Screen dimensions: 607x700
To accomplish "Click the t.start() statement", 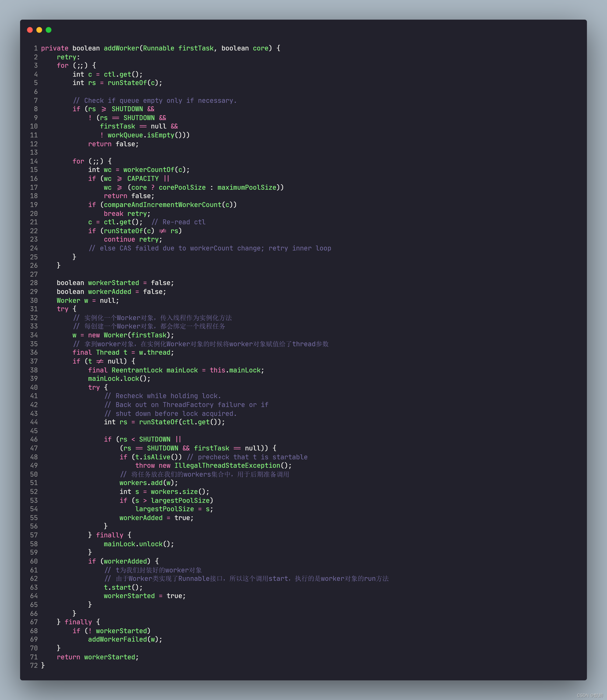I will point(123,587).
